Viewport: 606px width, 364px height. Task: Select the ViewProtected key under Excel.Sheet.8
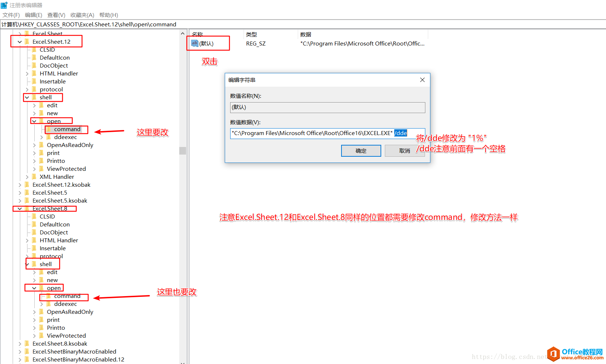[66, 336]
